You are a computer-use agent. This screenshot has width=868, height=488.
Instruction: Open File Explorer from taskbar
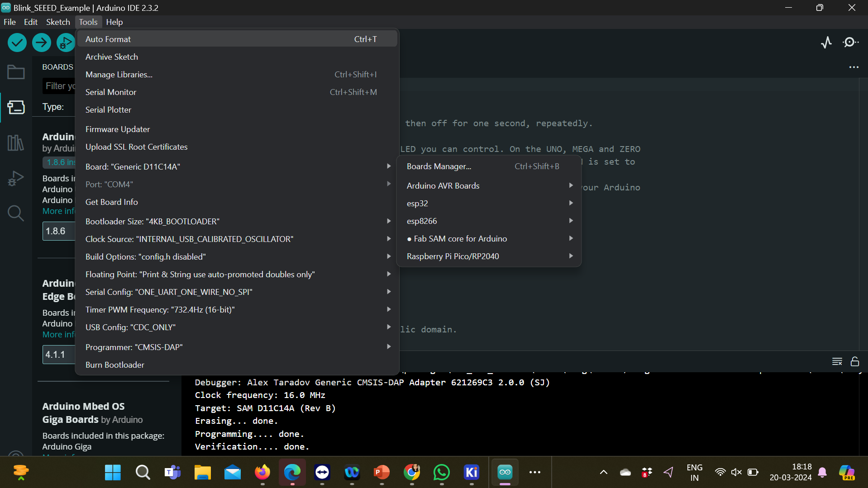202,472
